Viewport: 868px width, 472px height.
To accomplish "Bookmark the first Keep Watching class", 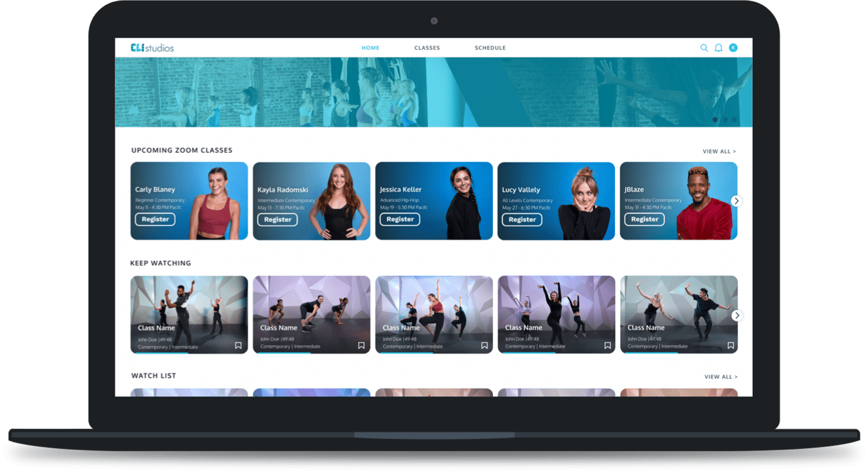I will point(238,346).
